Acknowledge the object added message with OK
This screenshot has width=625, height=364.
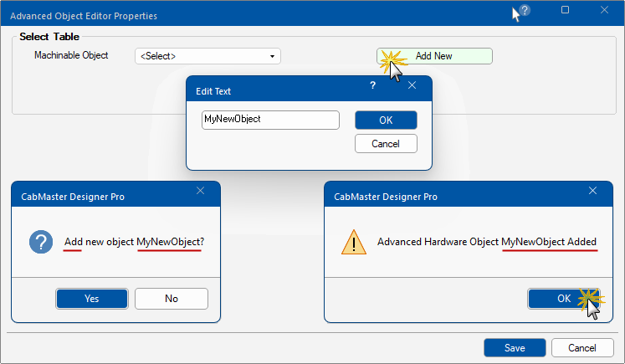pyautogui.click(x=563, y=299)
